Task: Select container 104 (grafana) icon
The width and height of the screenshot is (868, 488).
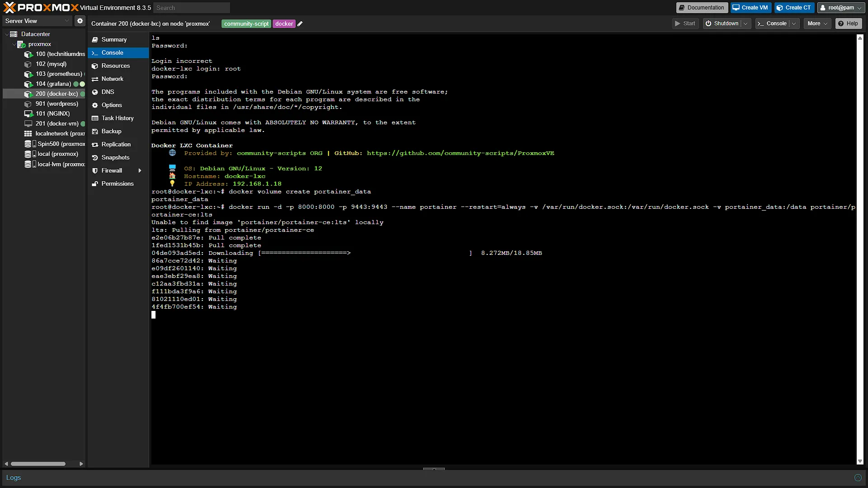Action: 28,84
